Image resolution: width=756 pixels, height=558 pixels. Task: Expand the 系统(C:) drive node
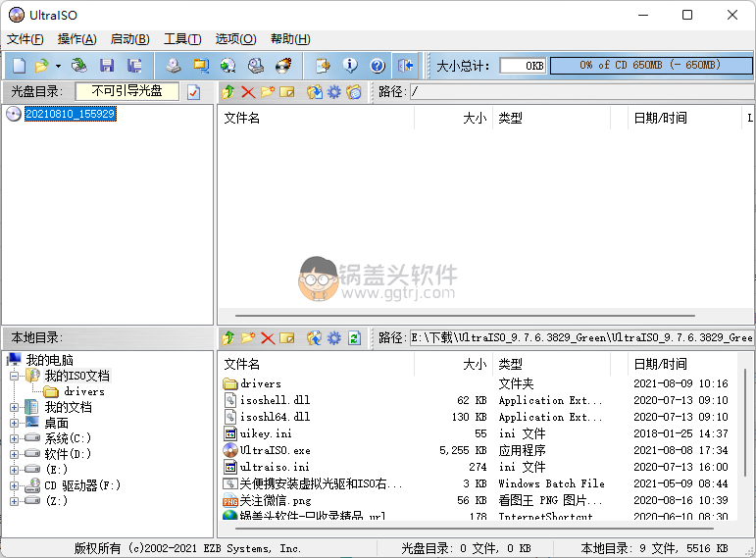(14, 439)
